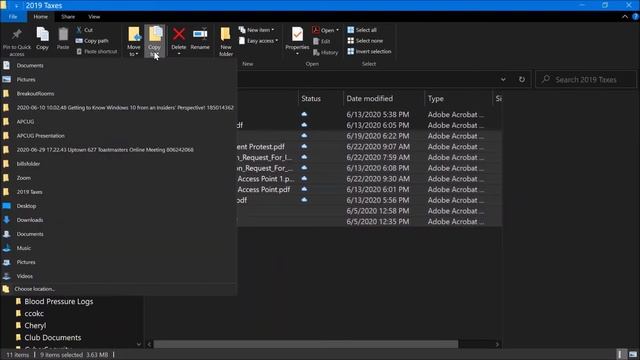The height and width of the screenshot is (360, 640).
Task: Choose Getting to Know Windows 10 folder
Action: click(118, 108)
